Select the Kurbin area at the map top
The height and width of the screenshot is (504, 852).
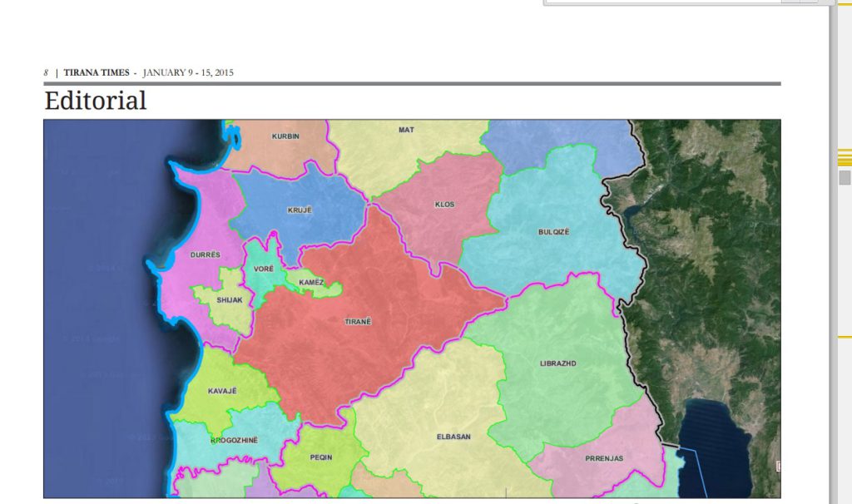click(x=285, y=136)
